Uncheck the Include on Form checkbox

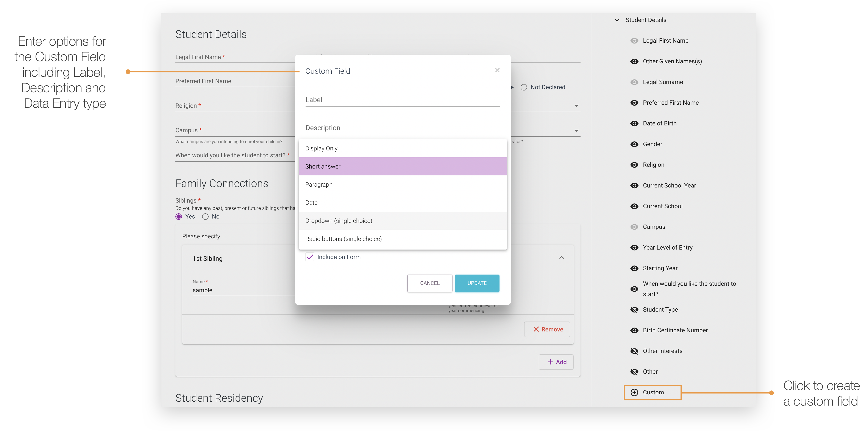(310, 257)
